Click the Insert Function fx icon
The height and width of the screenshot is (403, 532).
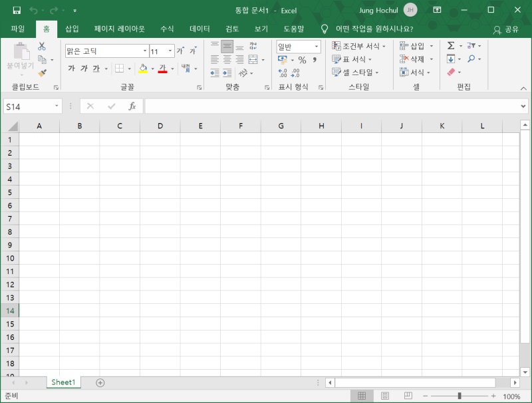click(132, 106)
